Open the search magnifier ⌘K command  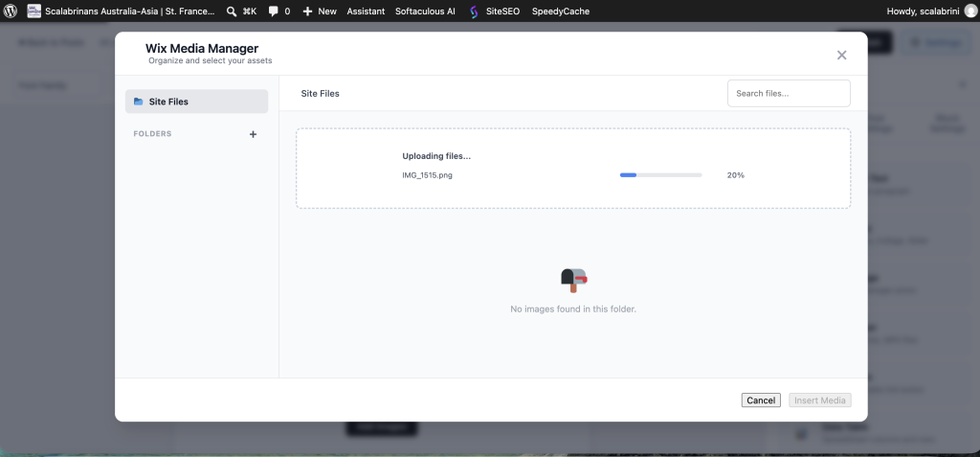click(241, 11)
